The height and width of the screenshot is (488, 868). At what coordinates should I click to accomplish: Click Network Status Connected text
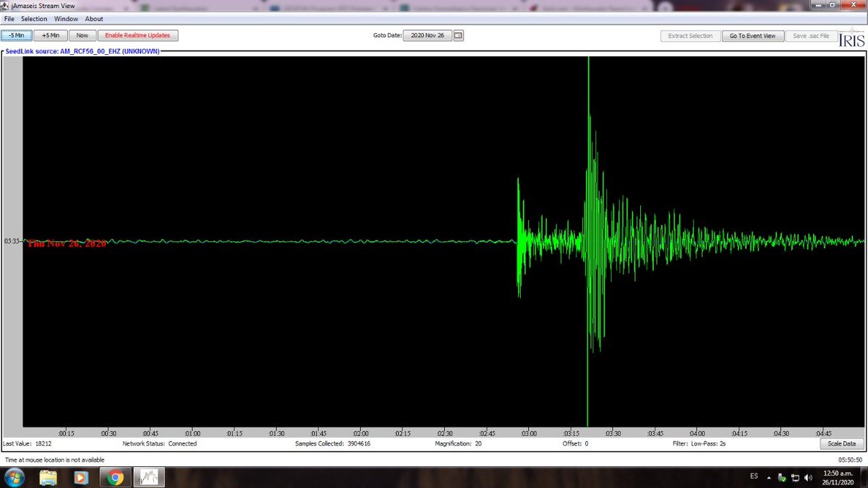click(x=159, y=444)
